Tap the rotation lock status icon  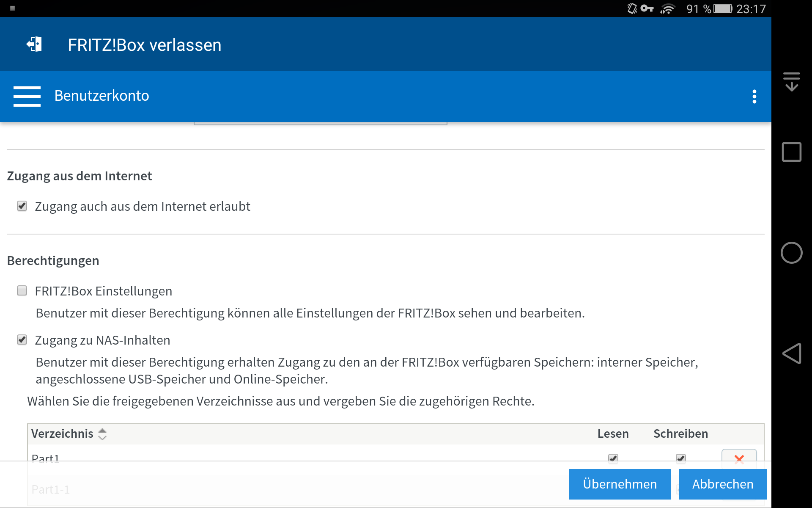pos(632,8)
